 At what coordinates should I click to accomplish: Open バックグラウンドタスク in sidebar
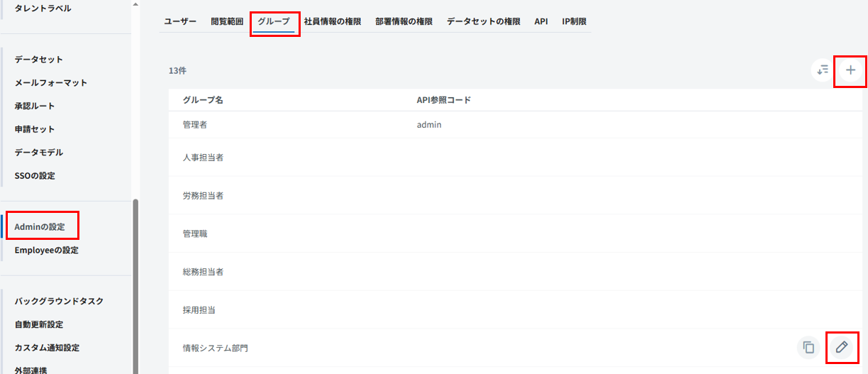click(x=59, y=301)
